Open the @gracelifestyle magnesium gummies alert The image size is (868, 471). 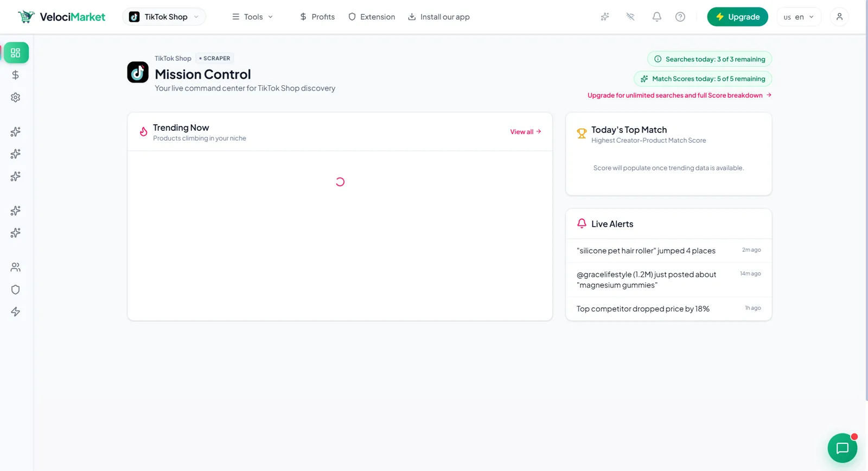(x=669, y=280)
